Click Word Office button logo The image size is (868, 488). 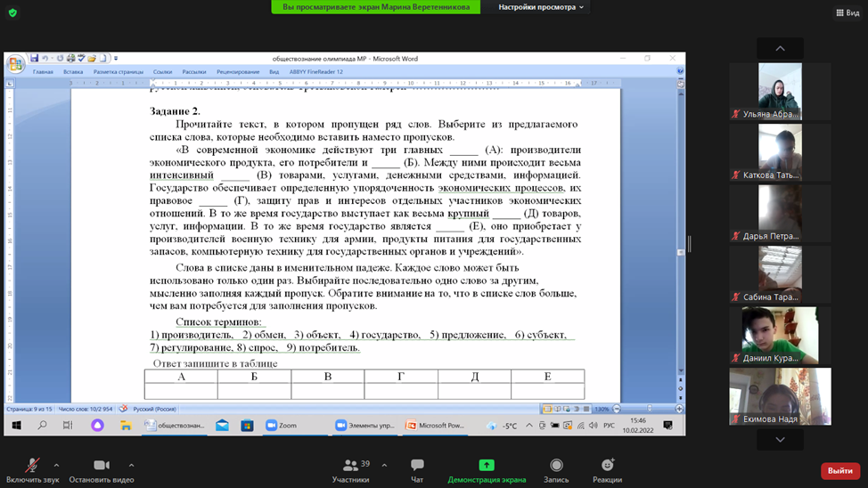[x=16, y=64]
